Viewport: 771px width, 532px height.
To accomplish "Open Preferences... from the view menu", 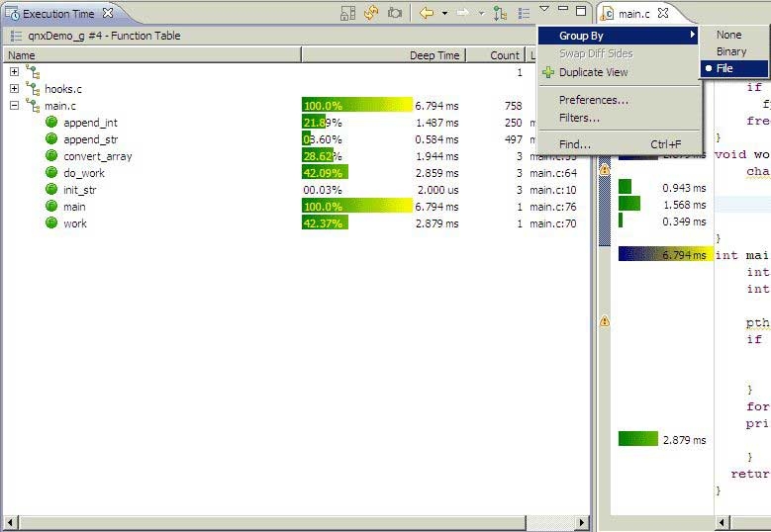I will click(x=593, y=100).
